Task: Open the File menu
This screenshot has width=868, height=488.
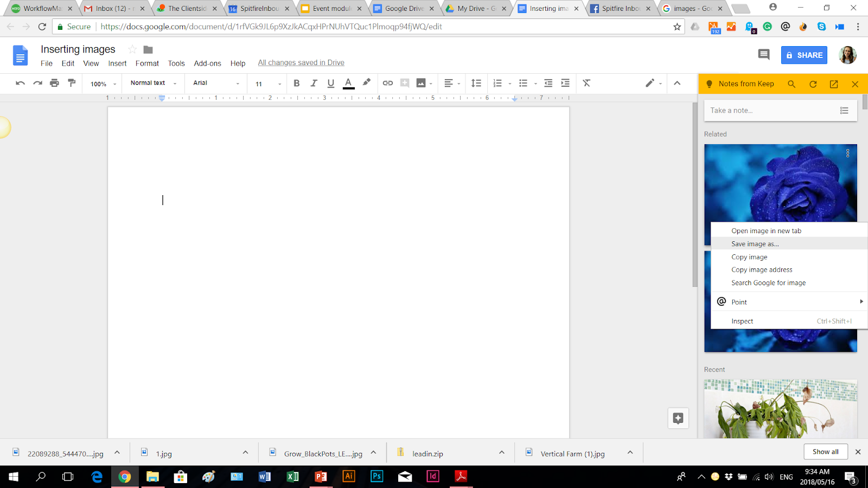Action: pos(47,63)
